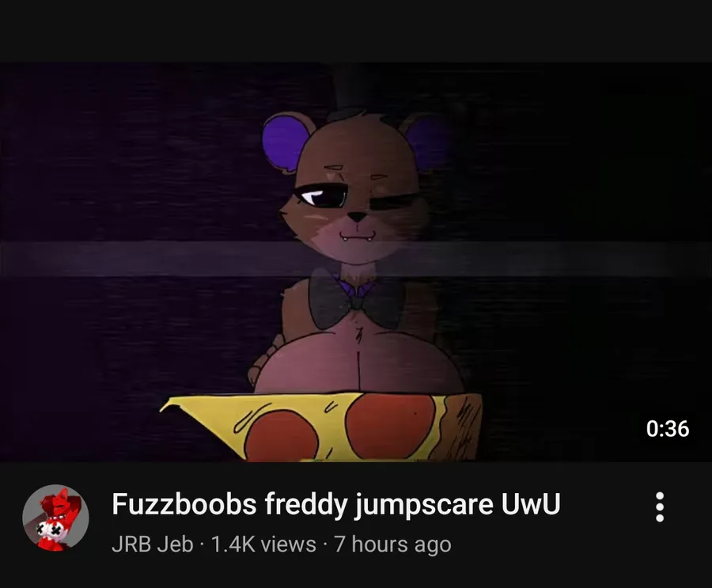The image size is (712, 588).
Task: Open the JRB Jeb channel avatar
Action: point(55,518)
